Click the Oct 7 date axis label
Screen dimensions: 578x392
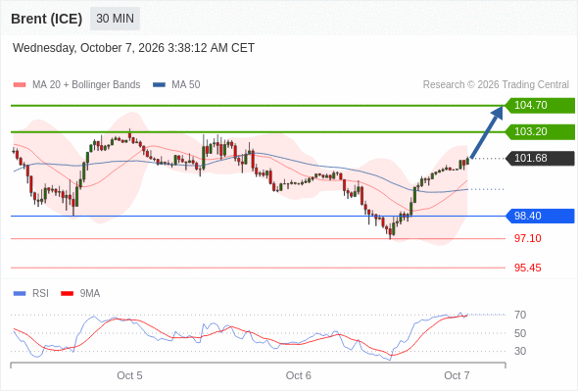[x=457, y=375]
